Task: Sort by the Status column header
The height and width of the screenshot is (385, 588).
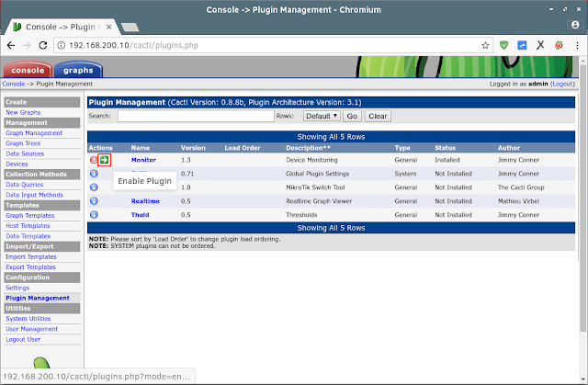Action: click(x=445, y=148)
